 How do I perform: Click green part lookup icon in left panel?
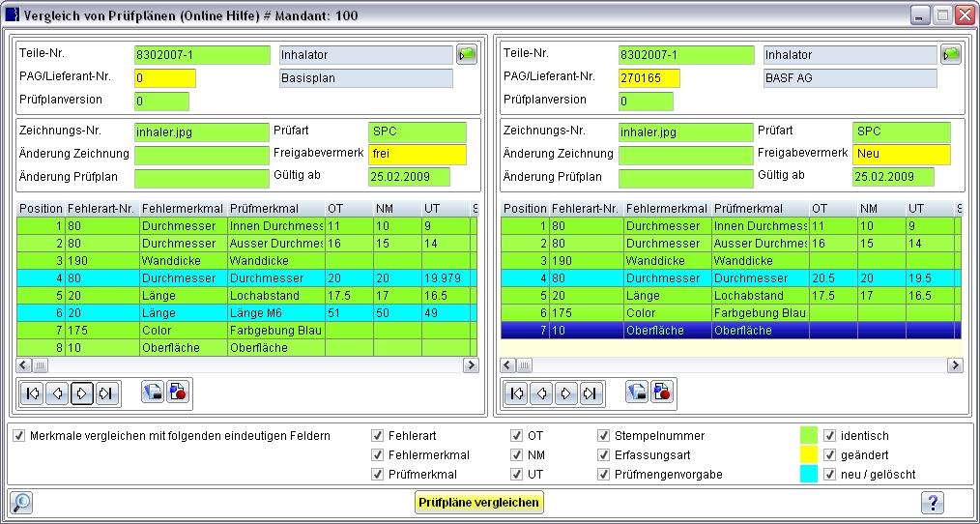[x=467, y=55]
